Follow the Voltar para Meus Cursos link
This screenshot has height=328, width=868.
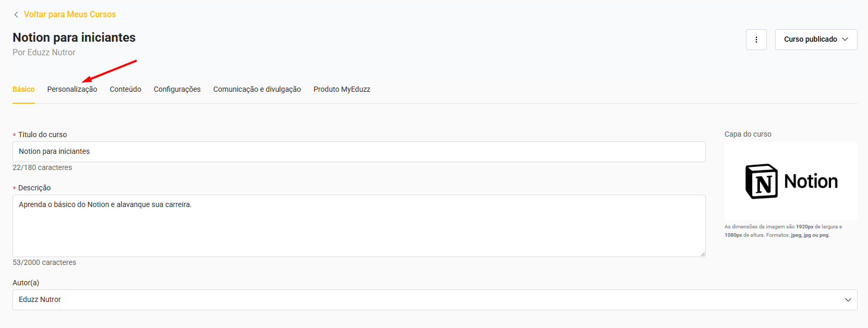(x=70, y=15)
